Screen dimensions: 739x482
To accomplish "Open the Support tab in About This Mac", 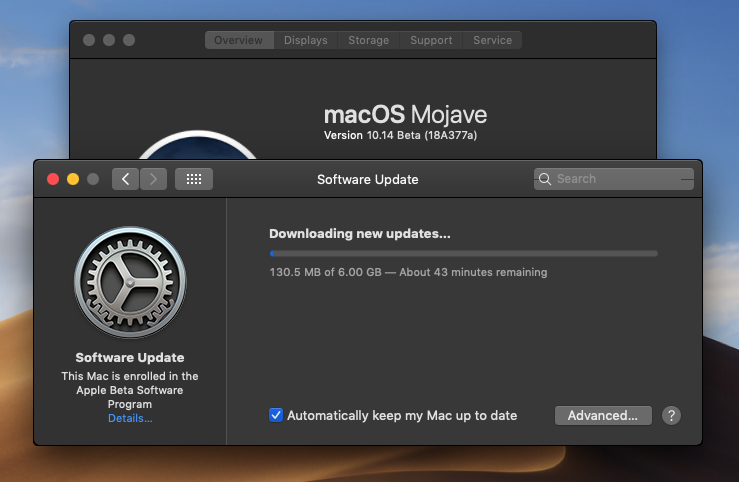I will [431, 40].
